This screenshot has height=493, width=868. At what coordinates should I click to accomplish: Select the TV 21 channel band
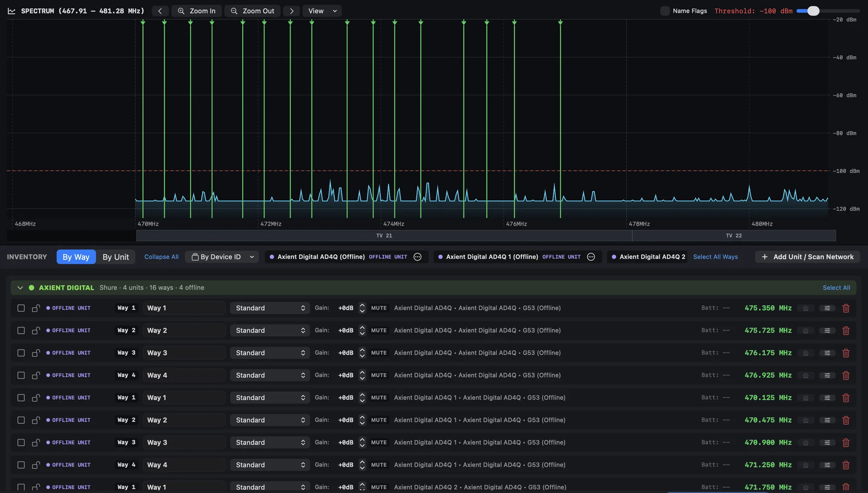tap(384, 236)
